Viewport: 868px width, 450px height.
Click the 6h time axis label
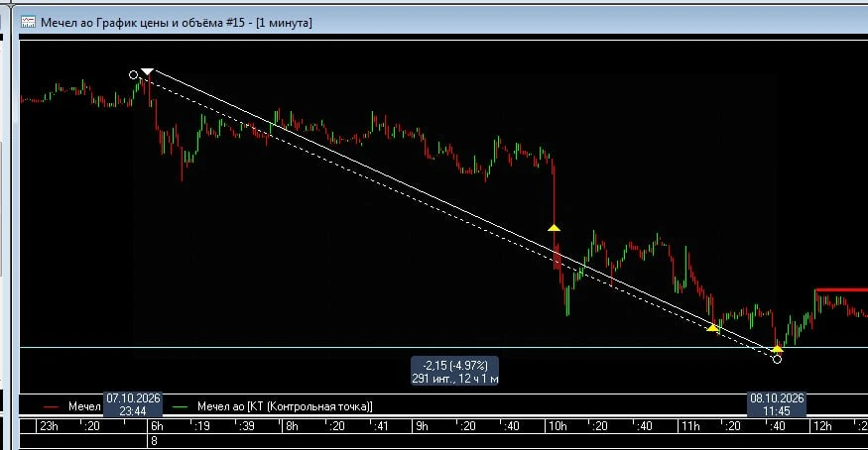(x=157, y=426)
